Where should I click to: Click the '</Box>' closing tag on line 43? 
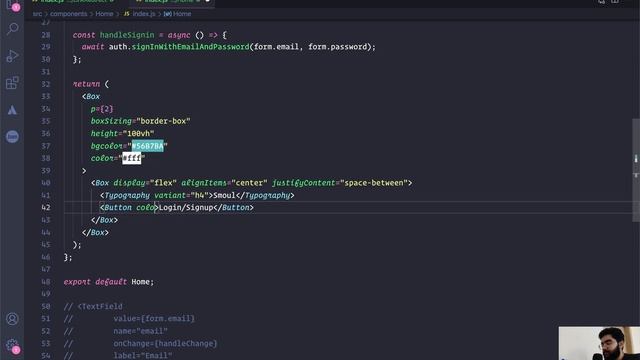click(104, 220)
